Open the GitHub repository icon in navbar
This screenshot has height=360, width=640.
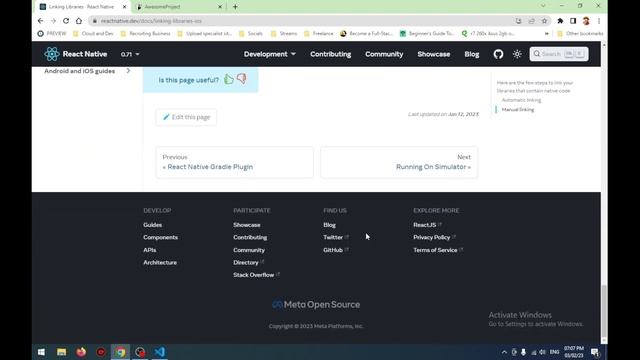click(x=498, y=54)
